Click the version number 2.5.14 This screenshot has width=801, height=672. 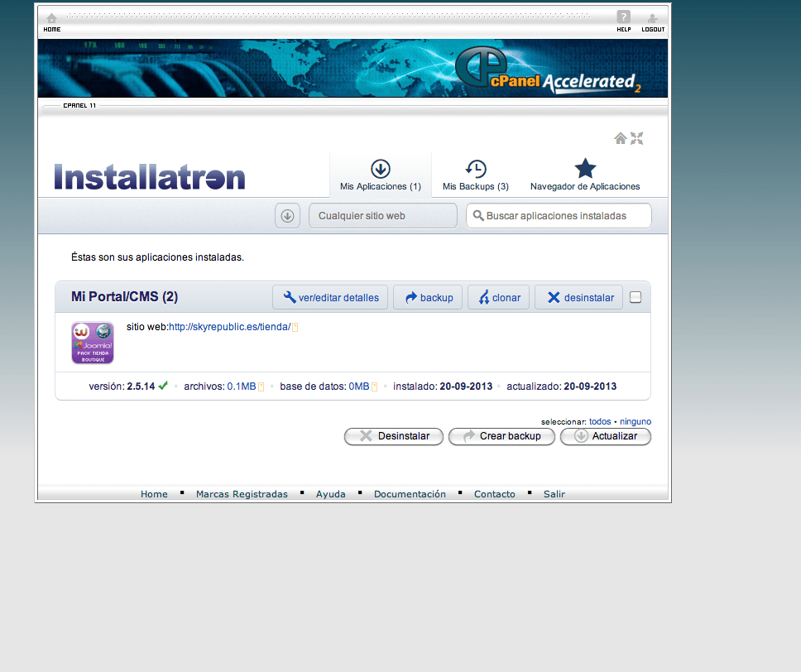pyautogui.click(x=141, y=386)
